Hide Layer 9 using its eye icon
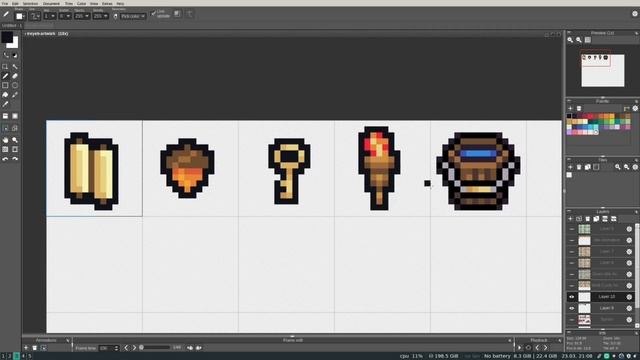This screenshot has height=360, width=640. tap(571, 309)
